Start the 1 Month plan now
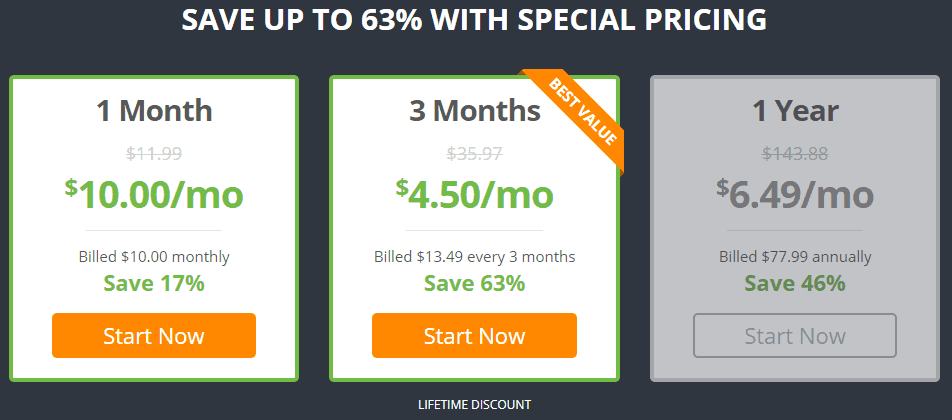The image size is (952, 420). [x=154, y=336]
